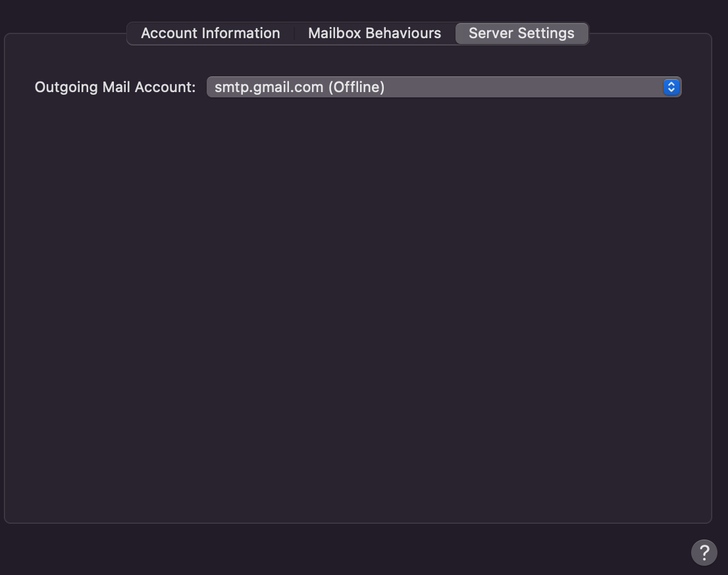This screenshot has height=575, width=728.
Task: Click the help question mark button
Action: [x=704, y=552]
